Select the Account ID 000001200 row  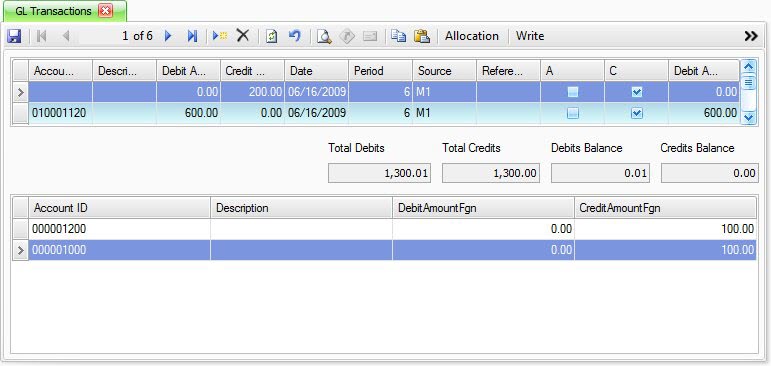click(x=385, y=229)
